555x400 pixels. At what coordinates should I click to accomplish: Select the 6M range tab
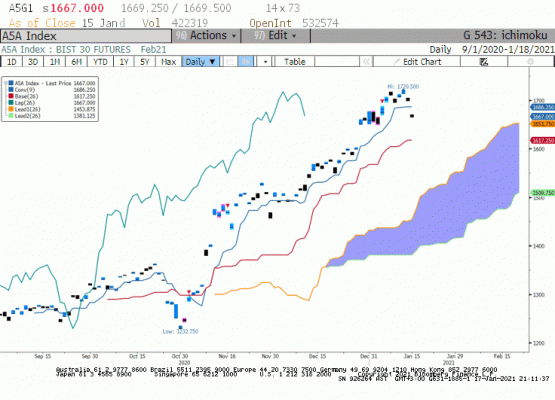77,62
